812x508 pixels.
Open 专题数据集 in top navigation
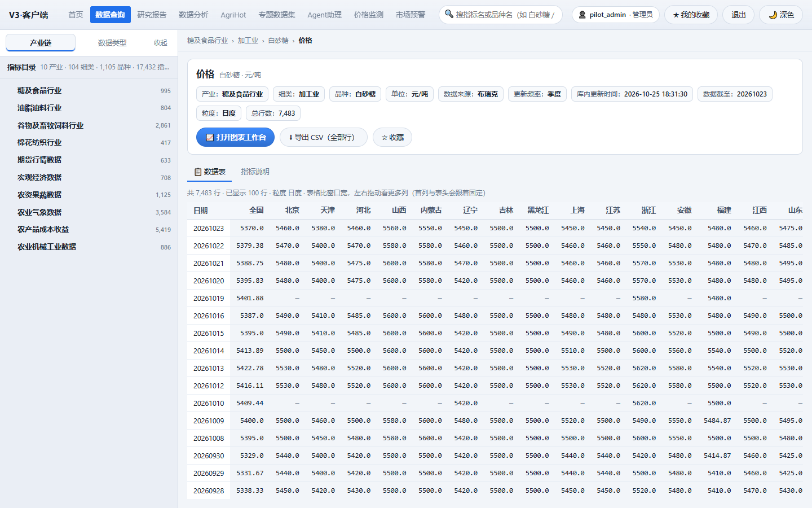tap(277, 15)
